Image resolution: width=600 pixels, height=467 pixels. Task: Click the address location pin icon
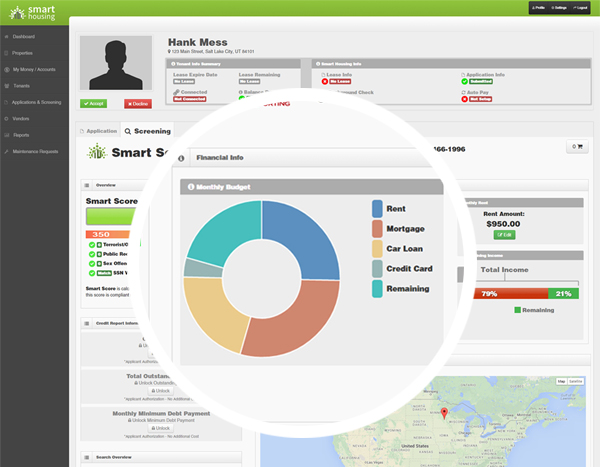(x=169, y=51)
